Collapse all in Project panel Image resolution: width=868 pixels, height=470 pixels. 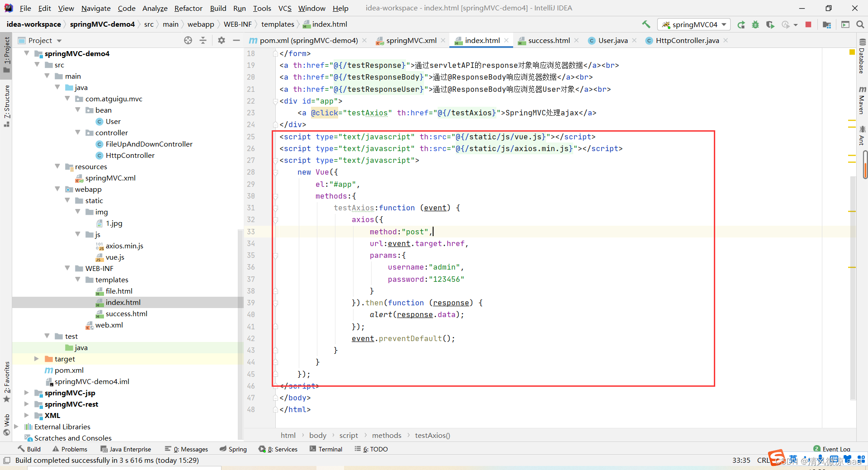(203, 40)
